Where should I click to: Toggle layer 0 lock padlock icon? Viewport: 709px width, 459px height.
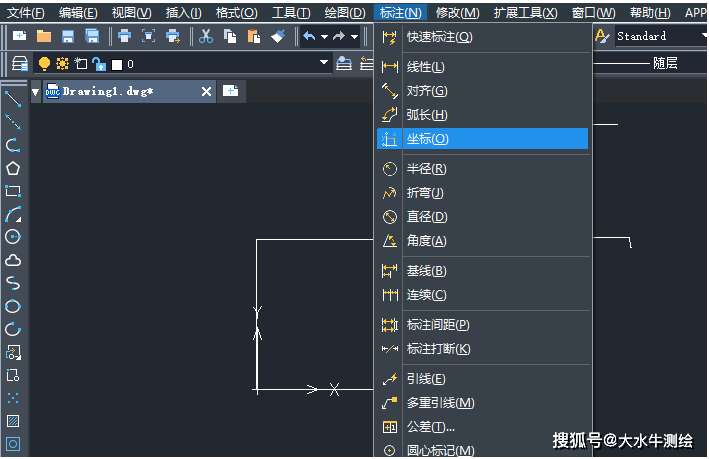(99, 64)
